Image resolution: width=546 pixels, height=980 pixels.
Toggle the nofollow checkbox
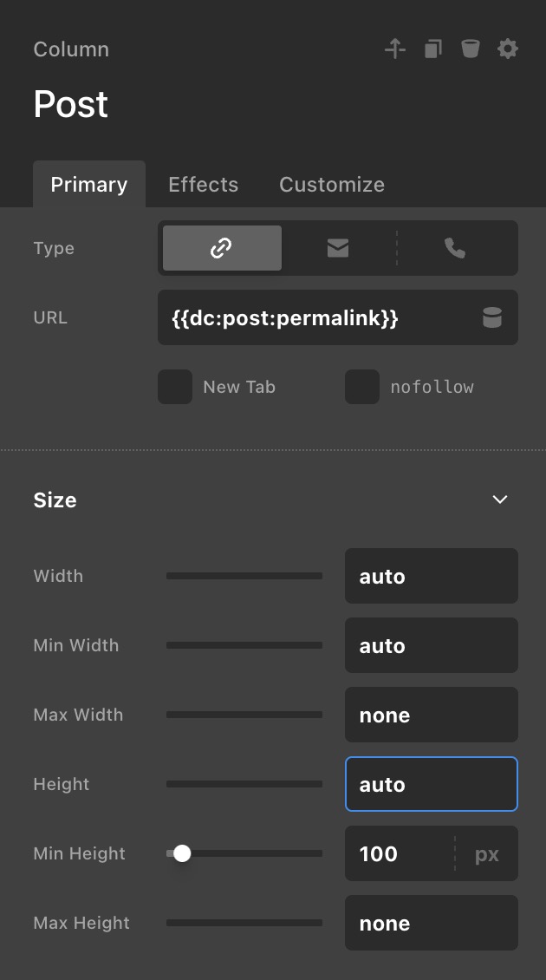click(x=362, y=387)
